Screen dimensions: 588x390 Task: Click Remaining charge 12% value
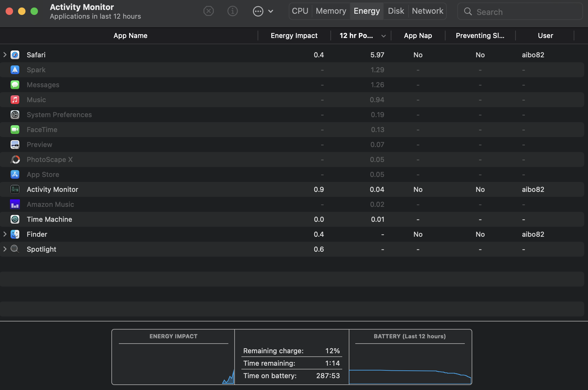click(333, 351)
